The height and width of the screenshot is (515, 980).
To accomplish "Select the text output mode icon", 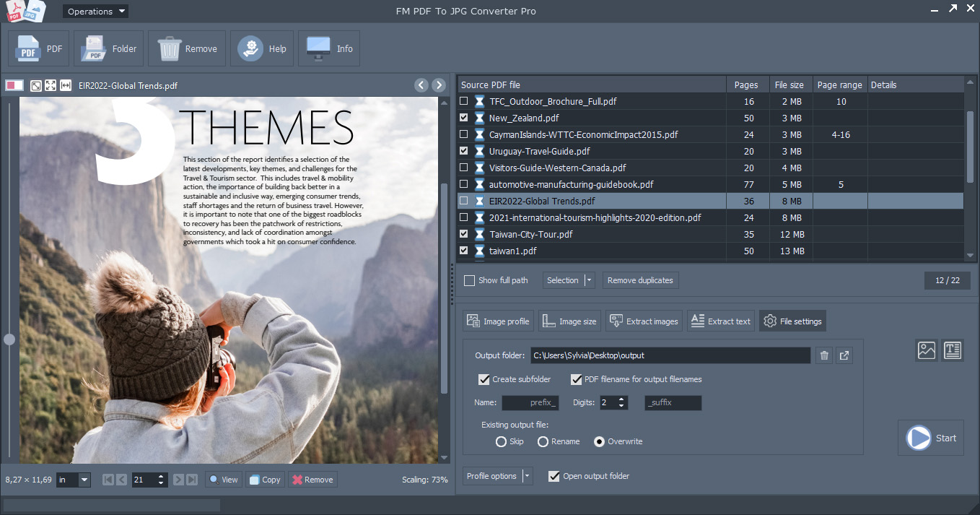I will click(x=953, y=350).
